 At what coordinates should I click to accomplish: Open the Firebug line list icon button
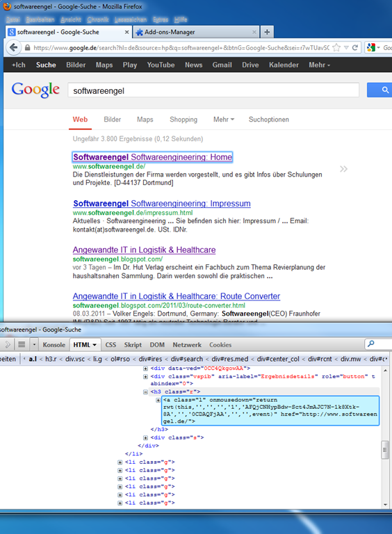pos(22,345)
